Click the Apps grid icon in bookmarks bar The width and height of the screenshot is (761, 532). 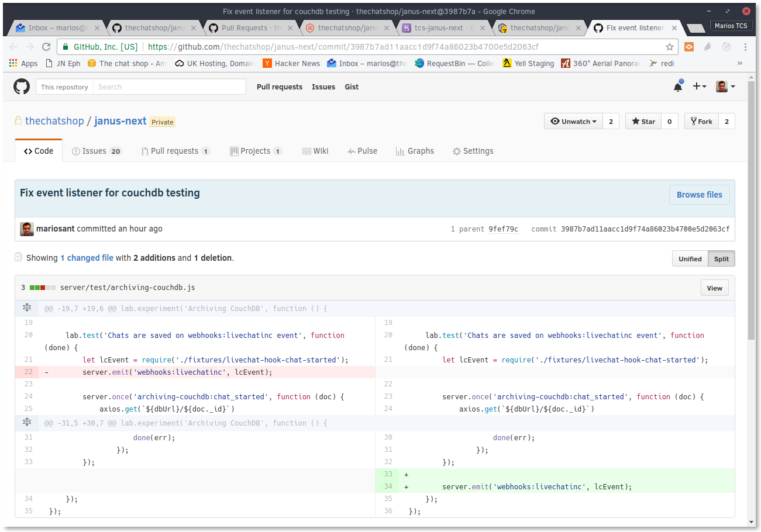click(x=13, y=63)
